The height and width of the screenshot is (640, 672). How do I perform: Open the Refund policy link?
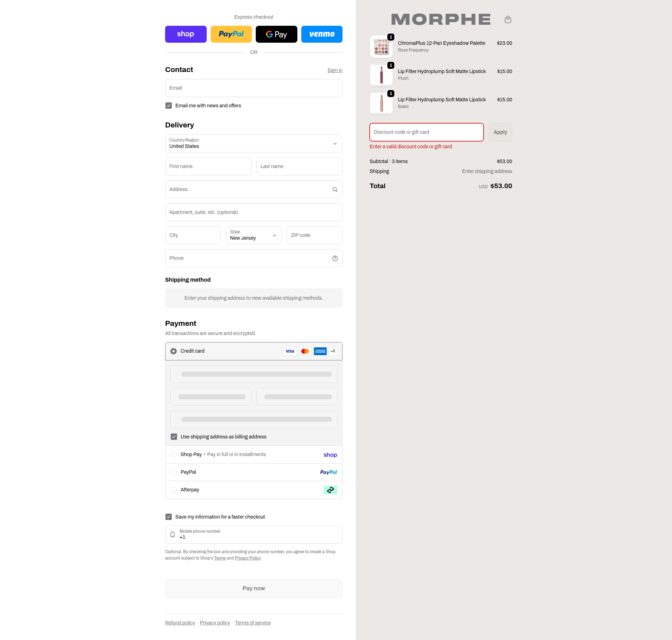180,623
